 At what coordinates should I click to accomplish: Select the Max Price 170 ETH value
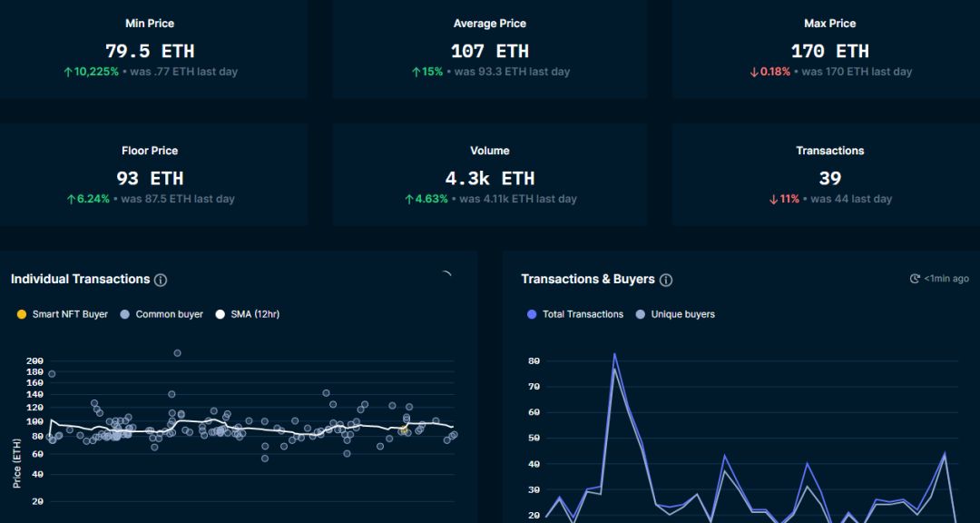(x=830, y=51)
